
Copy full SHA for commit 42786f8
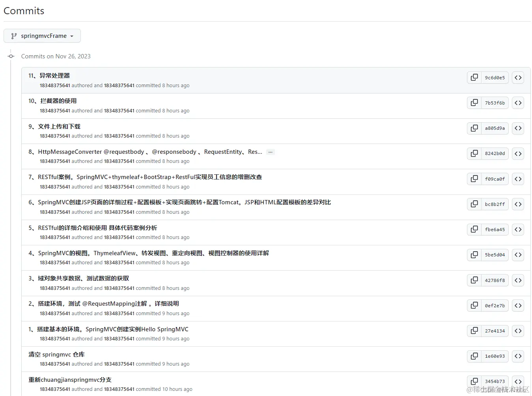474,280
